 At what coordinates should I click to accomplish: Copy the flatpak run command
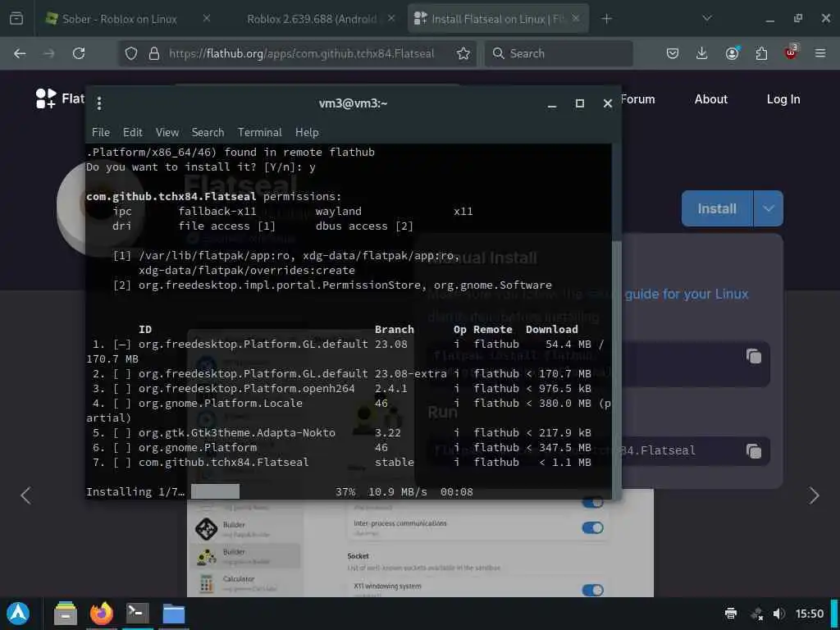click(754, 451)
